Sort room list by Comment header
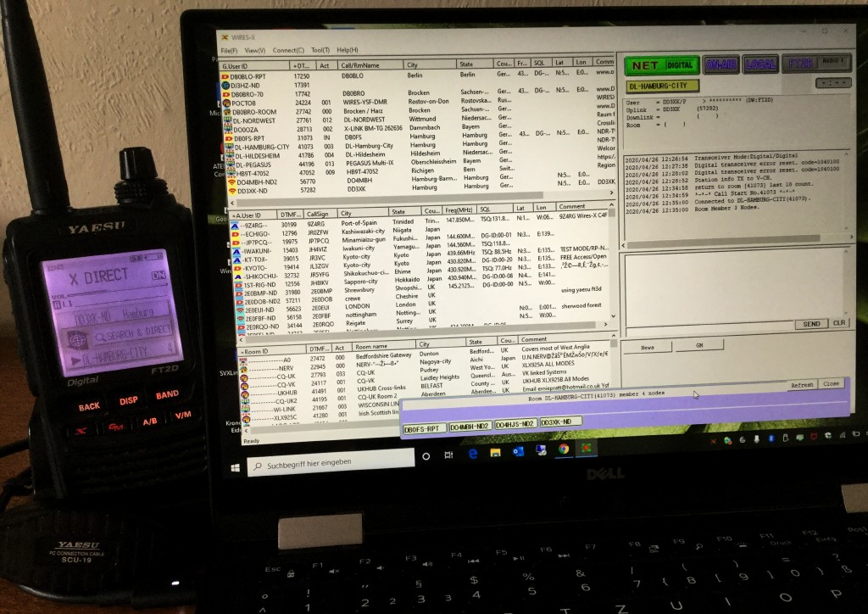Screen dimensions: 868x614 564,339
